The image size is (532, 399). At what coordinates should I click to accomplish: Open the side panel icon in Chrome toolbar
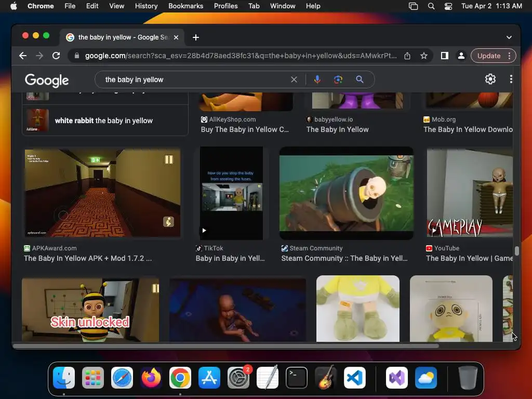point(445,56)
